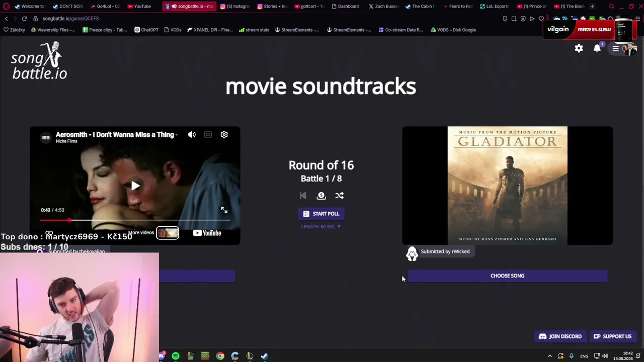Screen dimensions: 644x362
Task: Play the Aerosmith video
Action: pyautogui.click(x=135, y=186)
